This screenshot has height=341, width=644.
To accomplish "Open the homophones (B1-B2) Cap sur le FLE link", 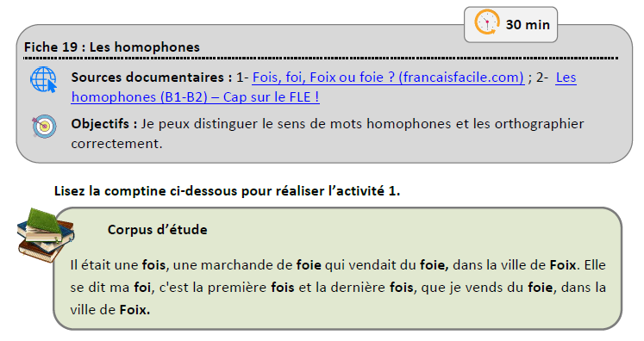I will [195, 96].
